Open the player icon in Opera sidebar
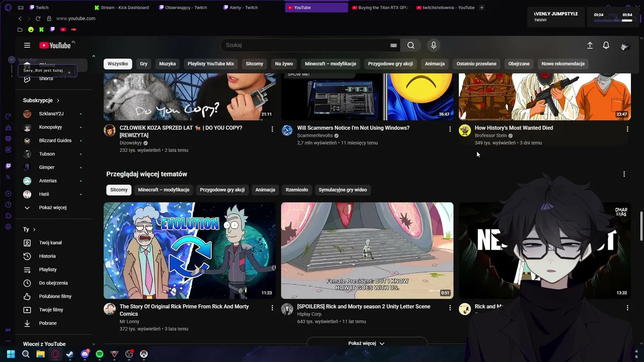Viewport: 644px width, 362px height. tap(8, 194)
